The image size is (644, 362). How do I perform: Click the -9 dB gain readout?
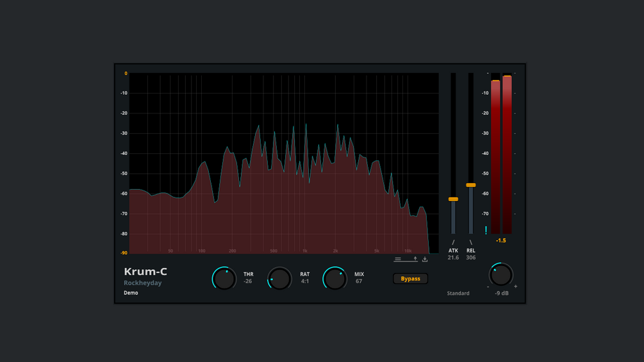pyautogui.click(x=502, y=293)
